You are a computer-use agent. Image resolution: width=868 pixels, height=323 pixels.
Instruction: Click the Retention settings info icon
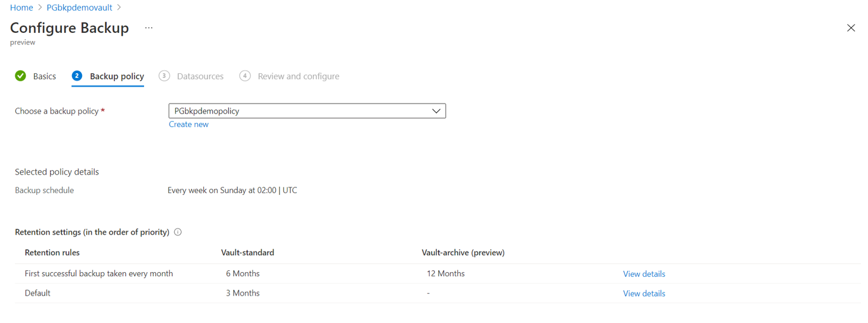178,232
